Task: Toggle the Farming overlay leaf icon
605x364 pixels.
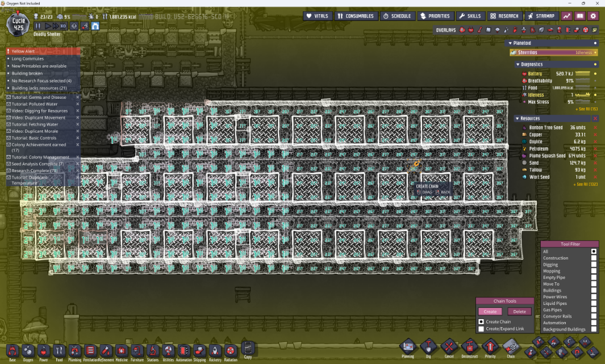Action: point(541,30)
